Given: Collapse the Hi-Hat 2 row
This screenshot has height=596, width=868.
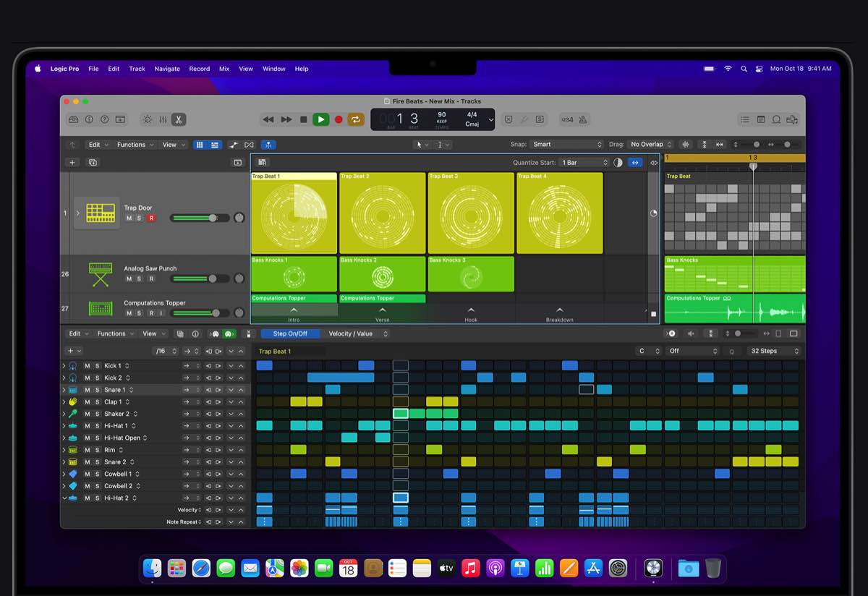Looking at the screenshot, I should pyautogui.click(x=64, y=498).
